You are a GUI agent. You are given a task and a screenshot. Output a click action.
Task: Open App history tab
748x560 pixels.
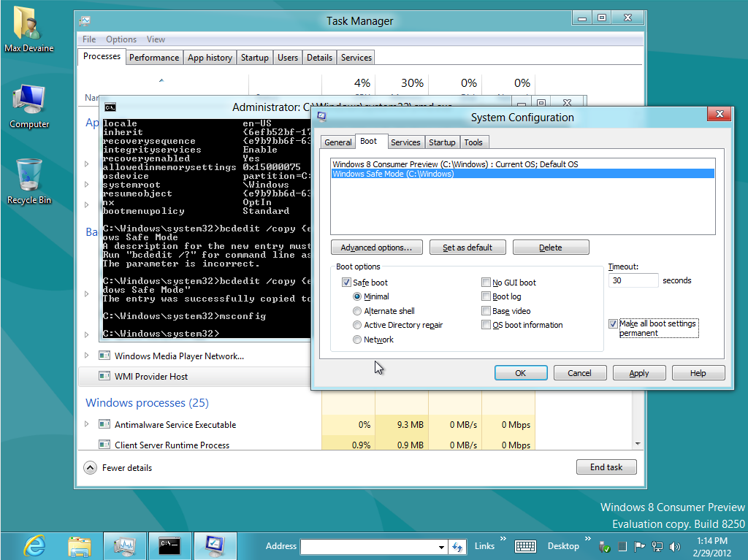[x=210, y=58]
